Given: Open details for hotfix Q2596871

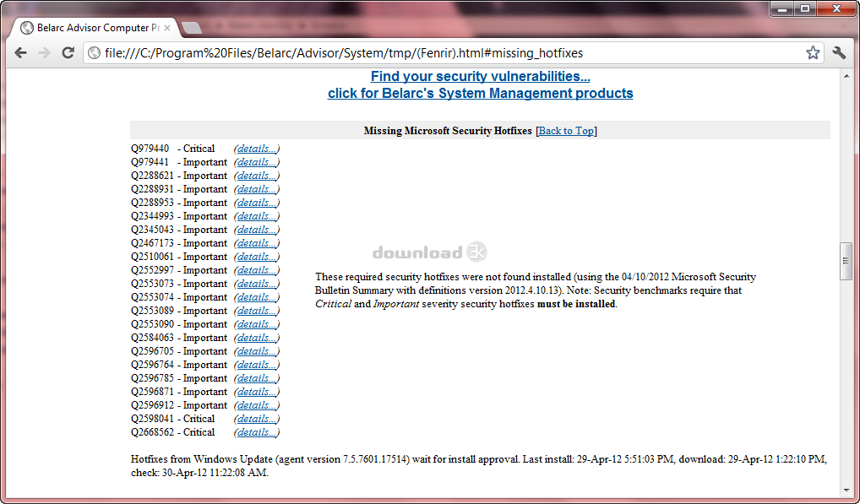Looking at the screenshot, I should point(257,392).
